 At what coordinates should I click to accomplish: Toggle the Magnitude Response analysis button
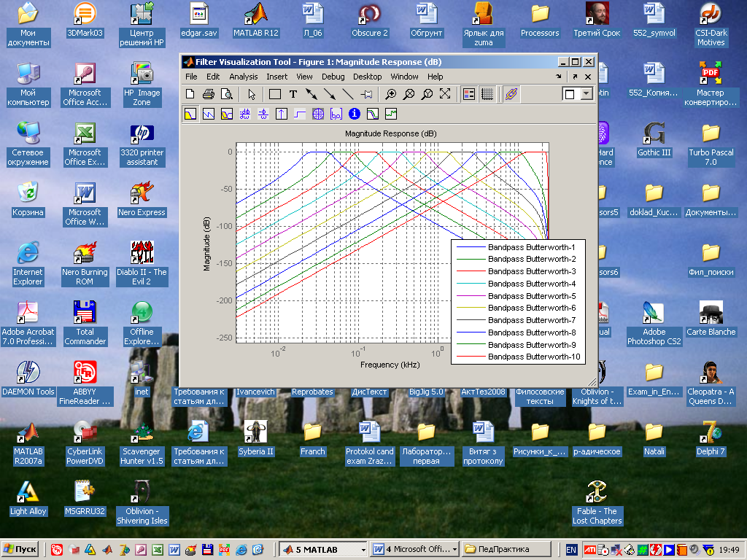click(x=190, y=114)
